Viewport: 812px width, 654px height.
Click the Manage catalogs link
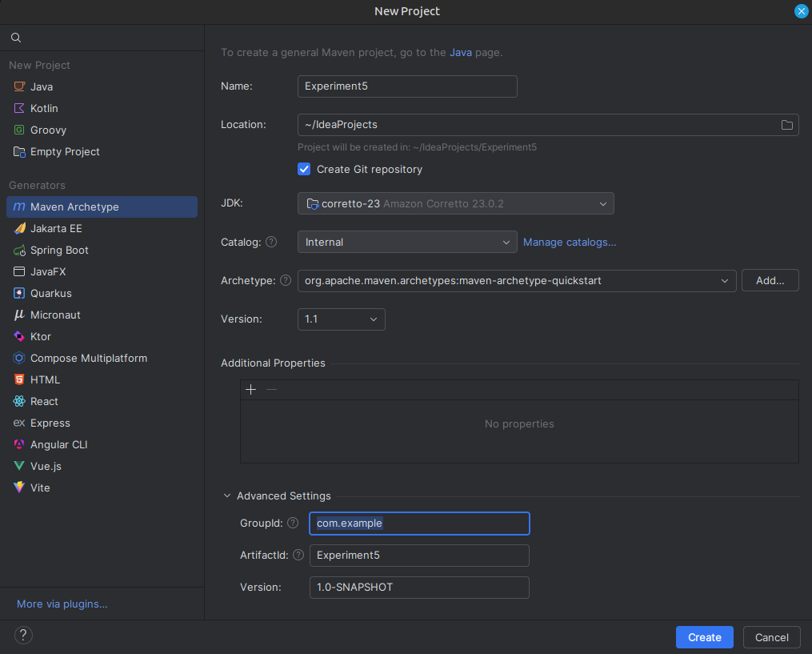[x=569, y=241]
